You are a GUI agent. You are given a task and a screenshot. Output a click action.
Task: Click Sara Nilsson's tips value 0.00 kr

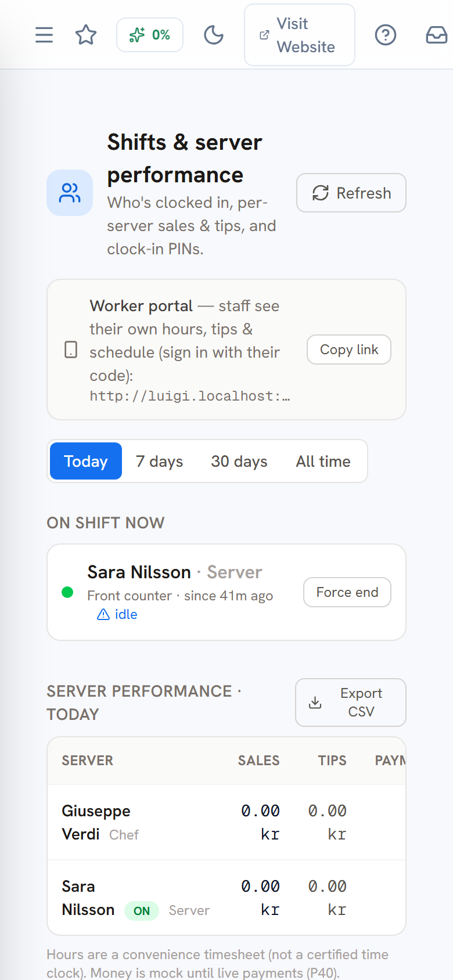coord(328,898)
